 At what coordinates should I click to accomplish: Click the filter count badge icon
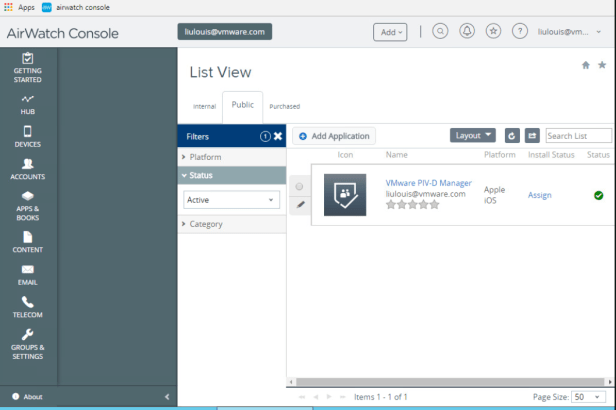[265, 136]
